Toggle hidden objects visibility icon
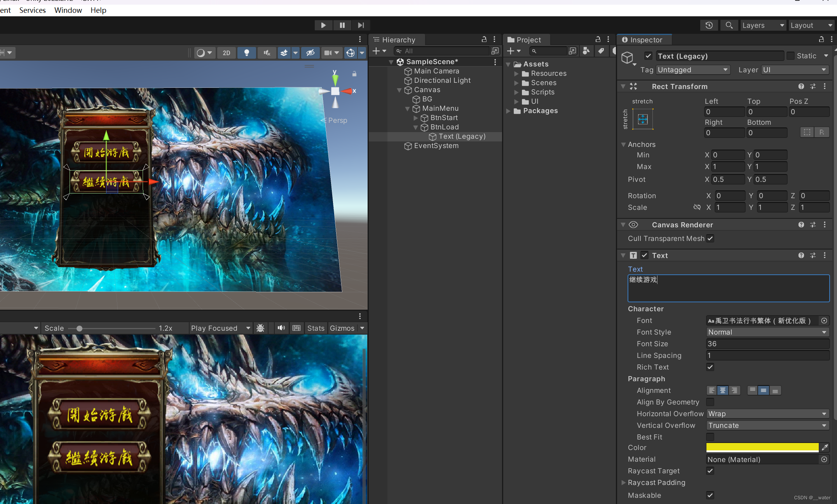 (310, 53)
